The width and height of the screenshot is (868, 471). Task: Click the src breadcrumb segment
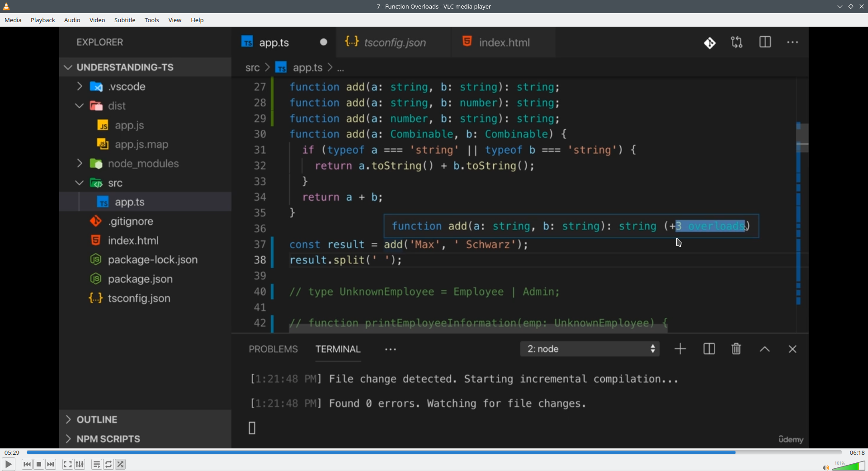coord(252,68)
